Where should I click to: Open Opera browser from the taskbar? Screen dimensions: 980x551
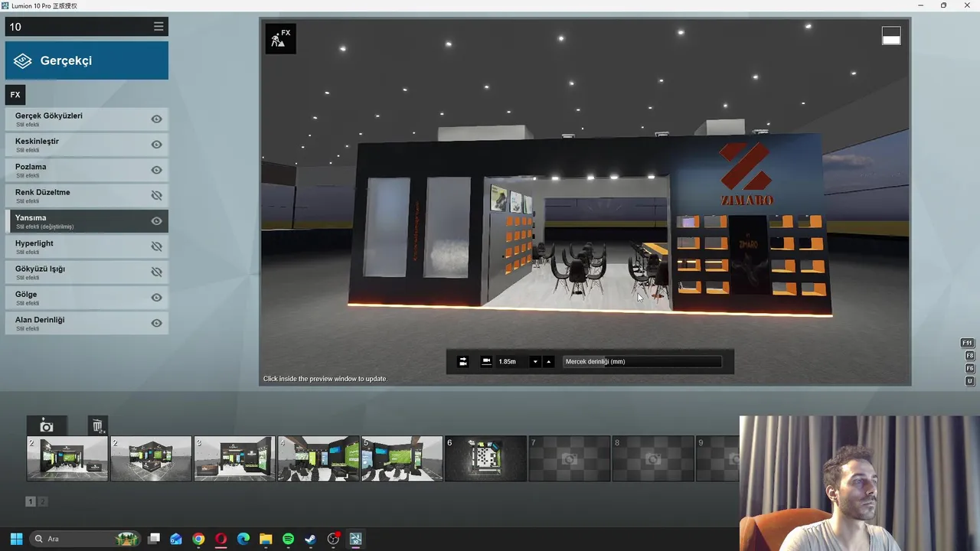pos(221,539)
